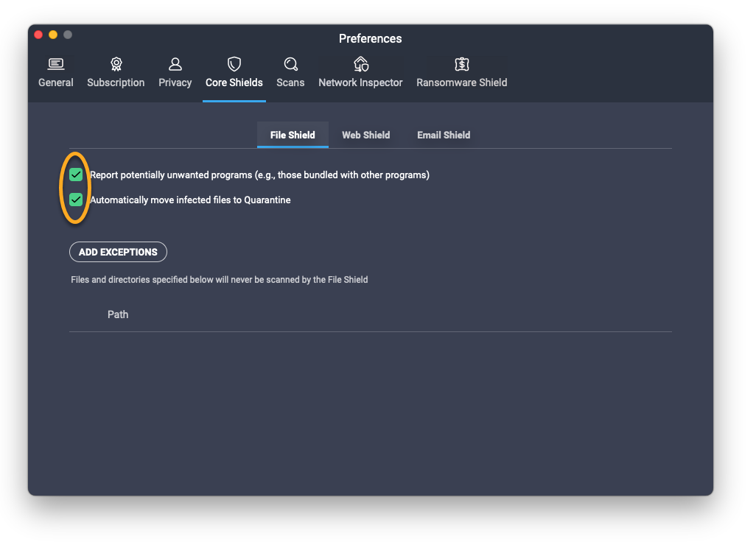
Task: Click the 'Subscription' text label in toolbar
Action: (116, 82)
